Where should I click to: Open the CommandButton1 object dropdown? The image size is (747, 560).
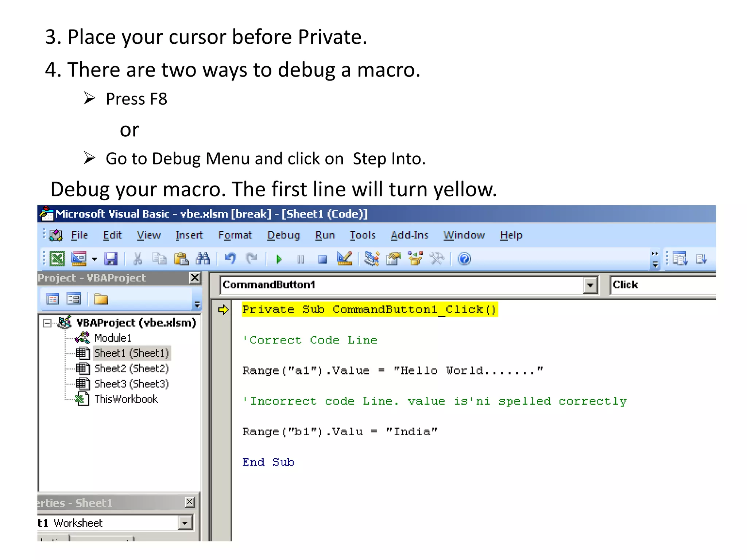(590, 285)
